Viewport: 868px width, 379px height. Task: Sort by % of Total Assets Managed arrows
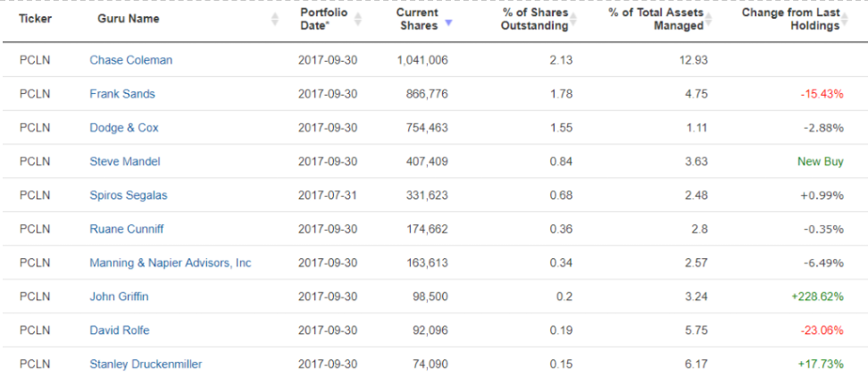click(708, 19)
